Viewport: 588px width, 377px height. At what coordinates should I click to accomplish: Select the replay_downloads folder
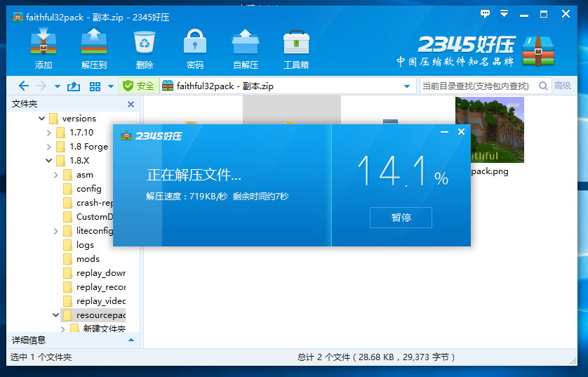[95, 273]
